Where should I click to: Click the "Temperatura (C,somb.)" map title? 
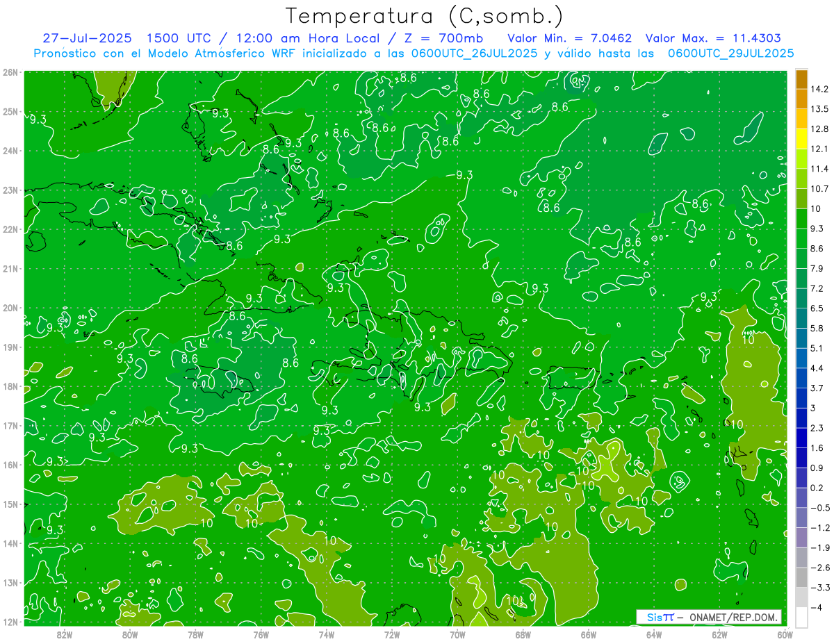pos(425,16)
